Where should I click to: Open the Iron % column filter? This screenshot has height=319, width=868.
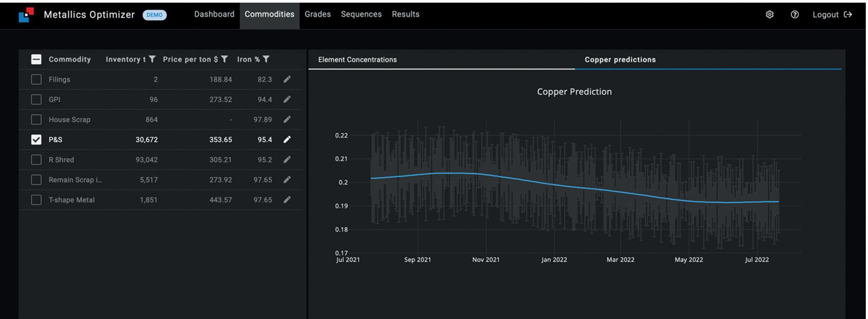(x=266, y=59)
